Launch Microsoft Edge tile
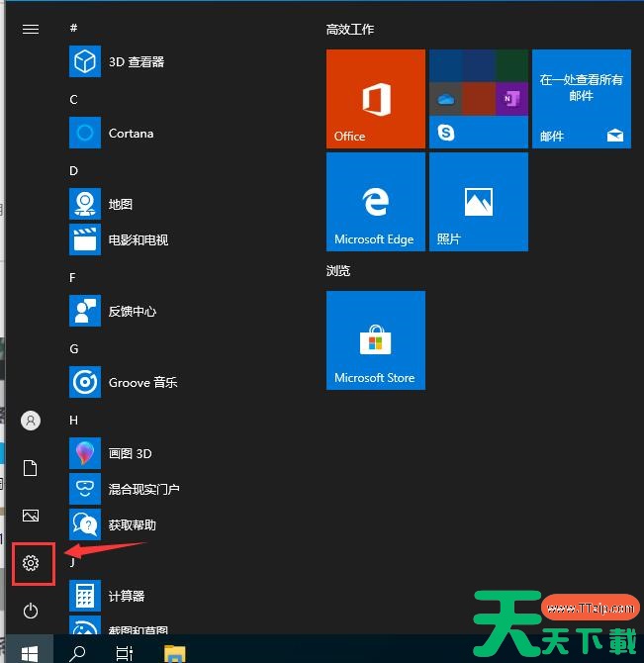Screen dimensions: 644x663 click(376, 202)
